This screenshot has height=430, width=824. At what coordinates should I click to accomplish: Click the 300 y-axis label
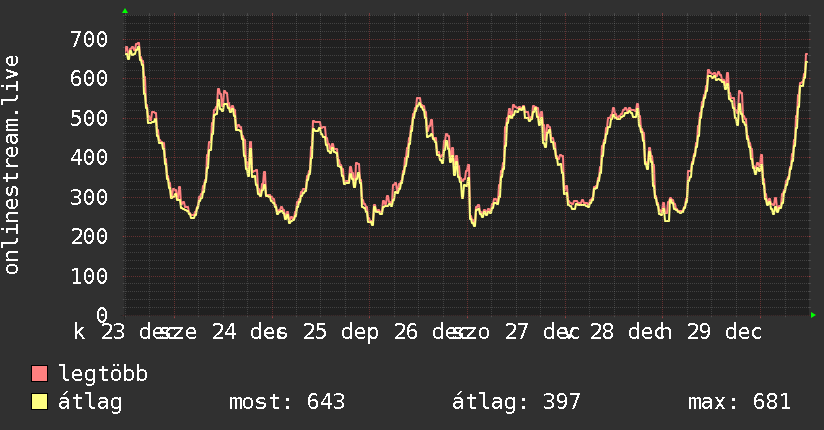tap(89, 197)
